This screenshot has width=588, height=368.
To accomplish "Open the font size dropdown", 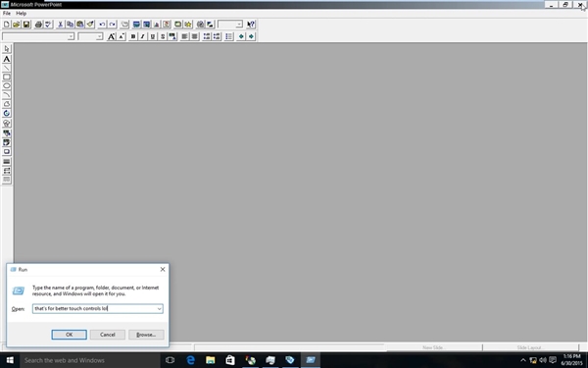I will (x=99, y=36).
